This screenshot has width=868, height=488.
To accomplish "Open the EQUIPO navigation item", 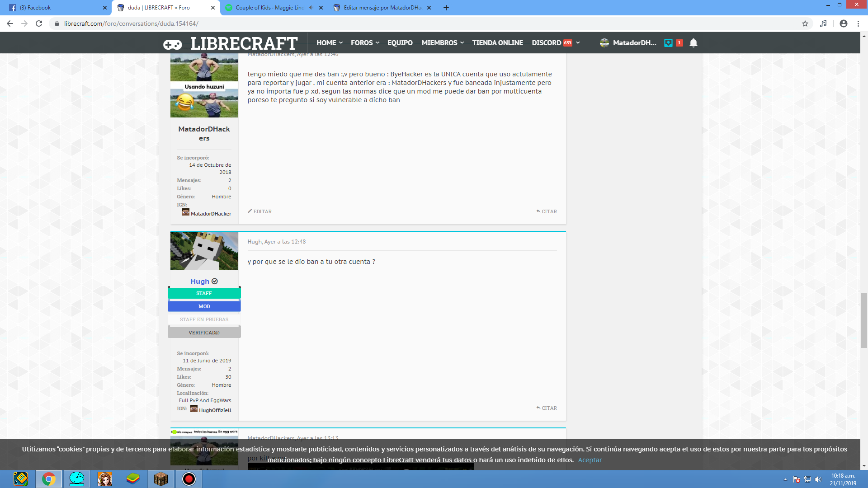I will pos(400,43).
